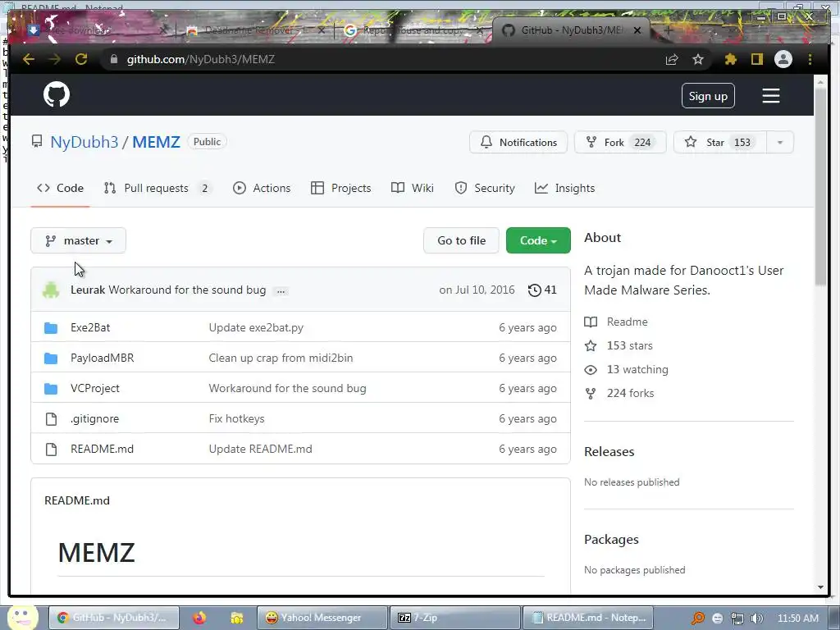Click the .gitignore file icon
Viewport: 840px width, 630px height.
pos(51,419)
